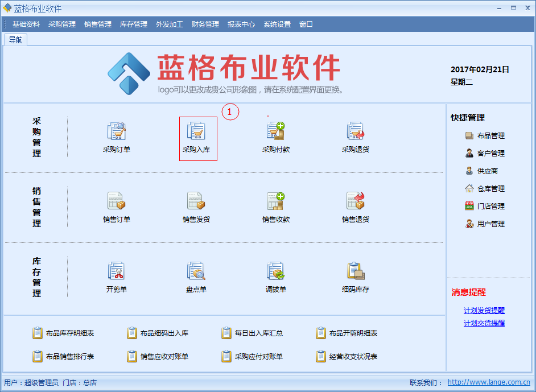This screenshot has height=392, width=536.
Task: Click the 计划发货提醒 reminder link
Action: tap(484, 311)
